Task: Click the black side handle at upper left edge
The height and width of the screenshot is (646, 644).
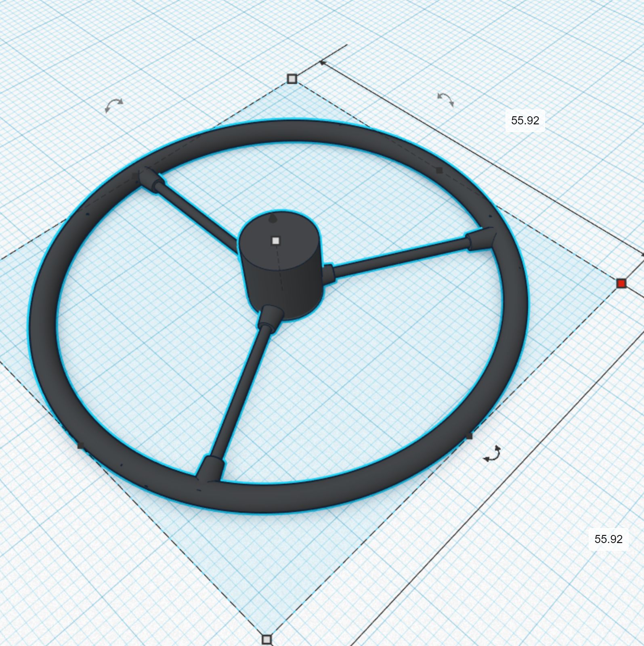Action: (135, 176)
